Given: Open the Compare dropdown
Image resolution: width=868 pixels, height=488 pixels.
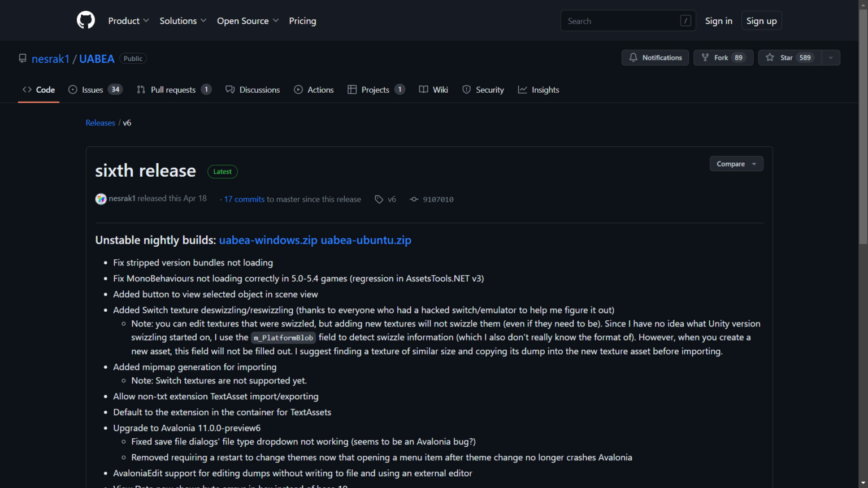Looking at the screenshot, I should click(x=736, y=164).
